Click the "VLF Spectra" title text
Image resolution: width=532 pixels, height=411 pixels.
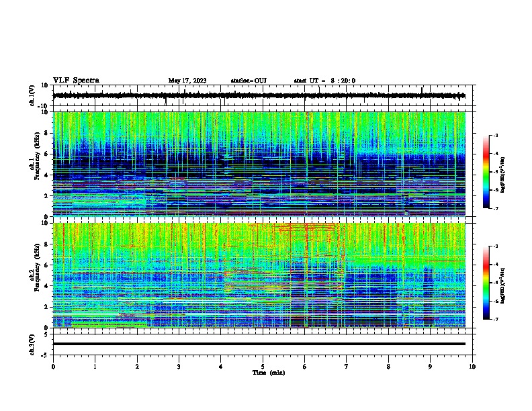click(x=76, y=81)
